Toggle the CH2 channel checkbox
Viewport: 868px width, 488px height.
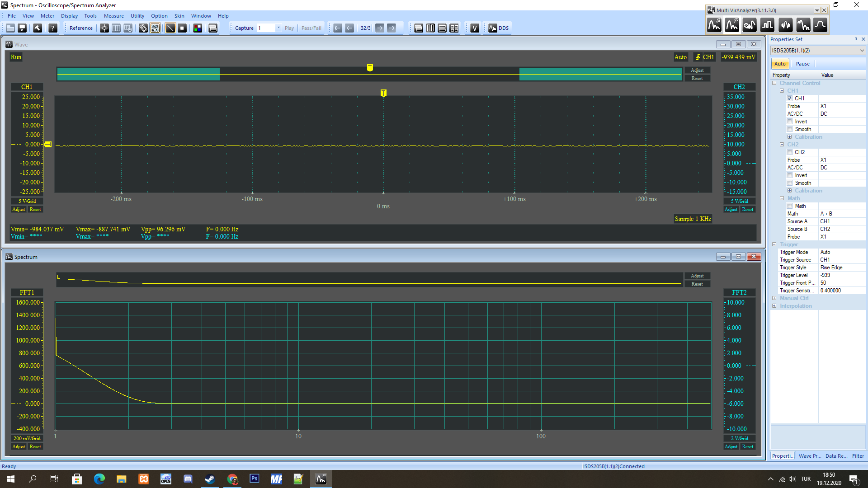[x=789, y=152]
